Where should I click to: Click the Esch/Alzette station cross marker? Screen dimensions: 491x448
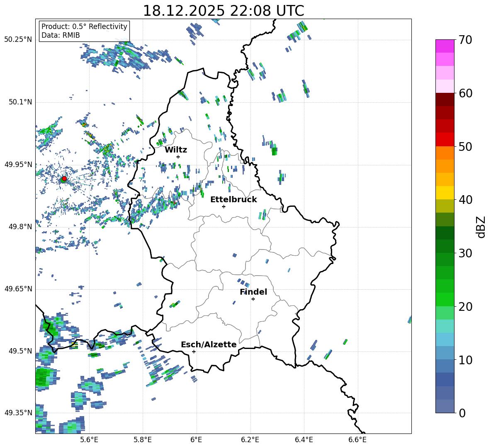[x=194, y=351]
